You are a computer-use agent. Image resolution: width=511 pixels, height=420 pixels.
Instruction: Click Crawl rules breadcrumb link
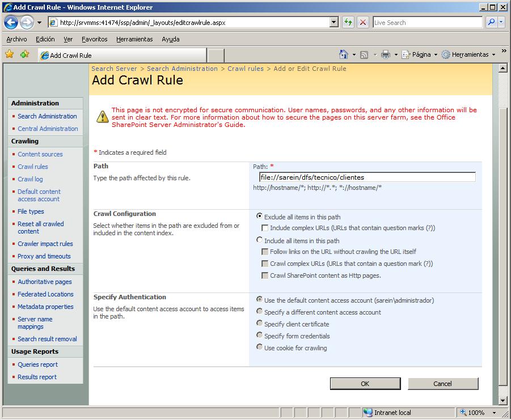tap(246, 69)
